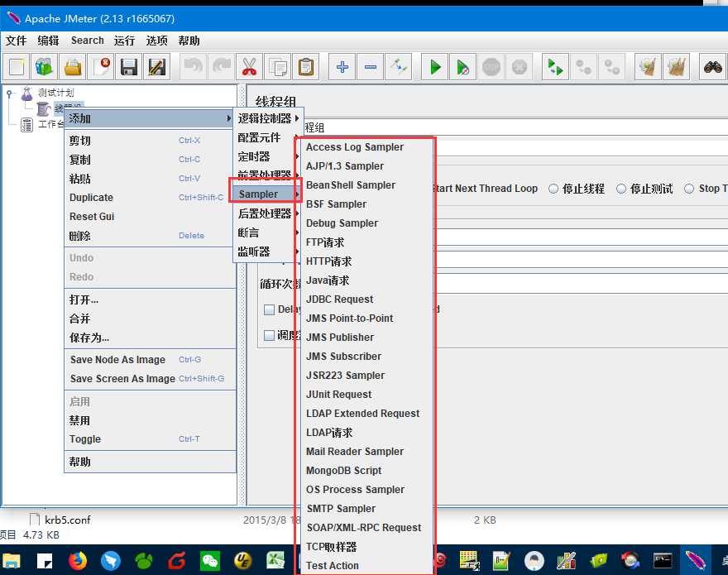Click the Paste clipboard toolbar icon

coord(305,67)
